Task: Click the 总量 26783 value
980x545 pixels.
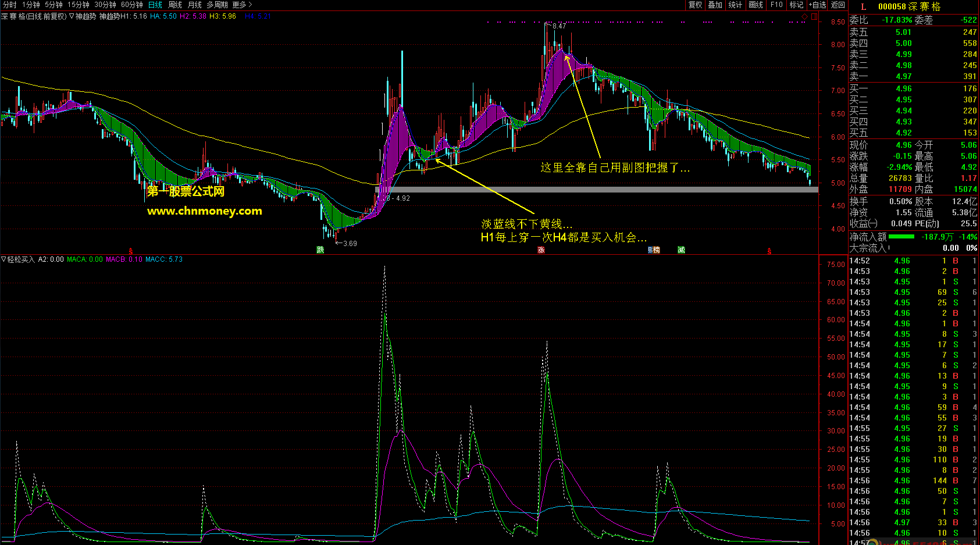Action: [x=900, y=178]
